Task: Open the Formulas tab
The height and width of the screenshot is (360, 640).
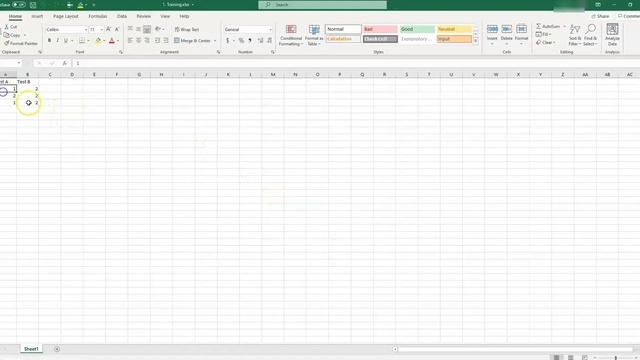Action: click(98, 16)
